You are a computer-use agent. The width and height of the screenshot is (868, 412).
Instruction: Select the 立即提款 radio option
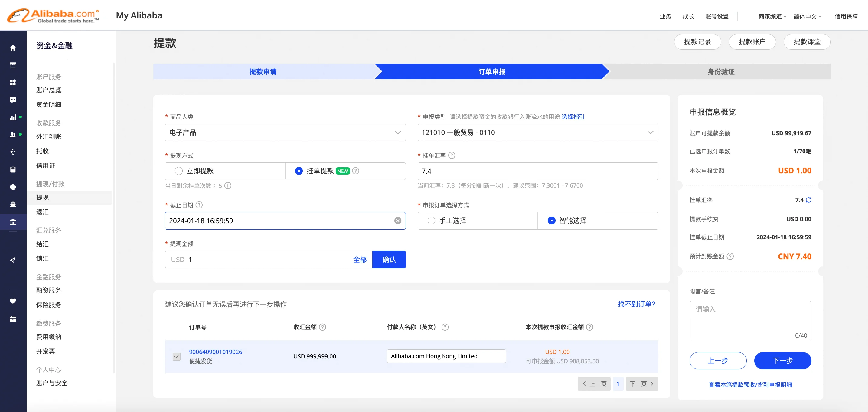point(178,171)
